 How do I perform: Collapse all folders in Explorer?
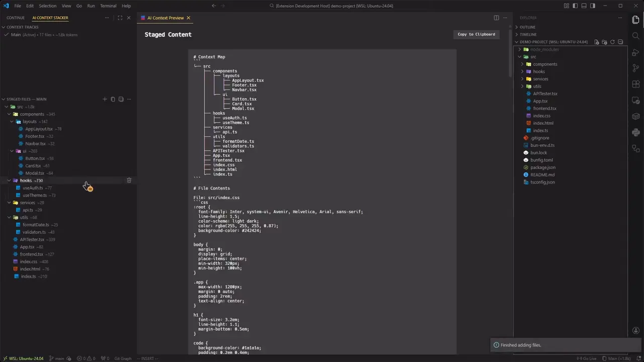pyautogui.click(x=620, y=42)
